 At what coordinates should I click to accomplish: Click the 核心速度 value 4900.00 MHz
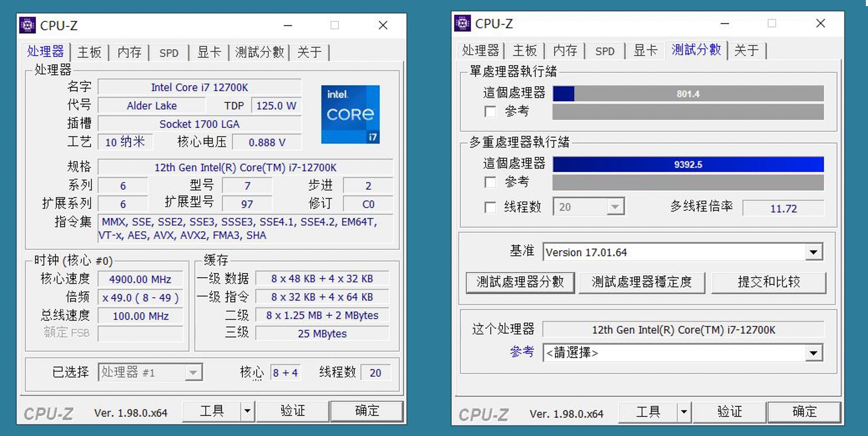[x=140, y=279]
